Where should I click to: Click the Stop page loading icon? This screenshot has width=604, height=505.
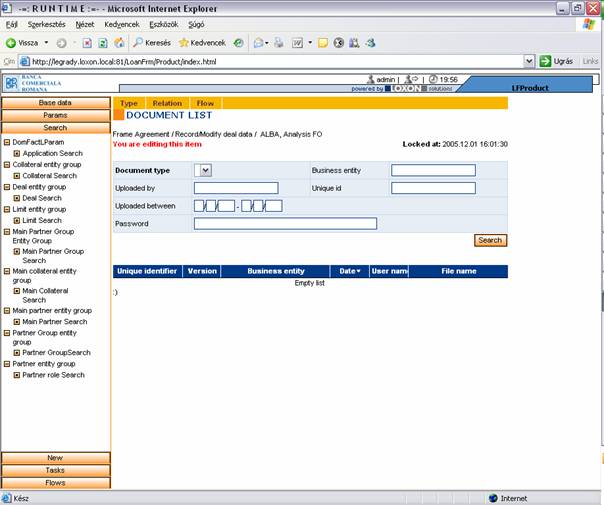click(87, 43)
